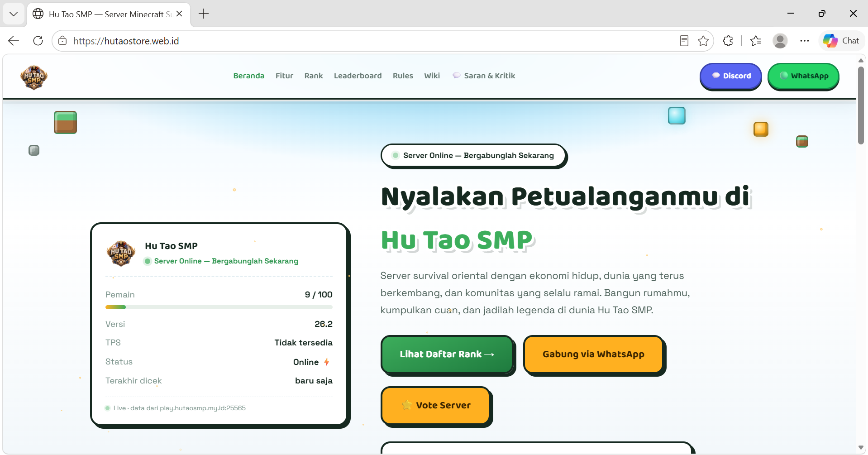Navigate to the Rank page
Image resolution: width=868 pixels, height=455 pixels.
click(314, 76)
